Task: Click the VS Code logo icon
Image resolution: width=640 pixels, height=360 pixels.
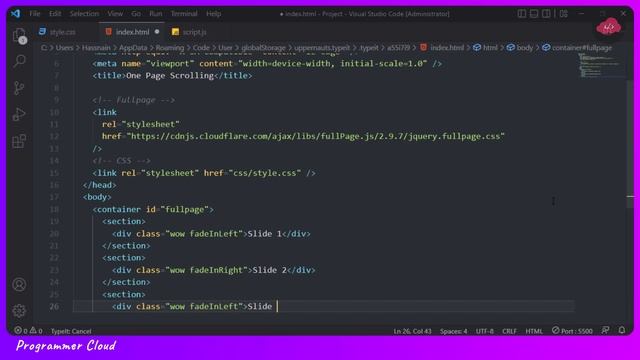Action: click(16, 13)
